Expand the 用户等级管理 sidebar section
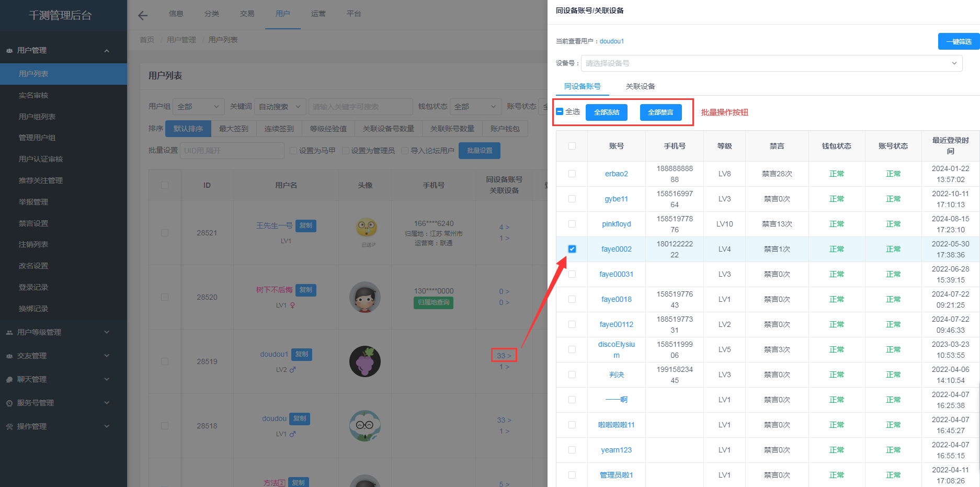 tap(107, 332)
